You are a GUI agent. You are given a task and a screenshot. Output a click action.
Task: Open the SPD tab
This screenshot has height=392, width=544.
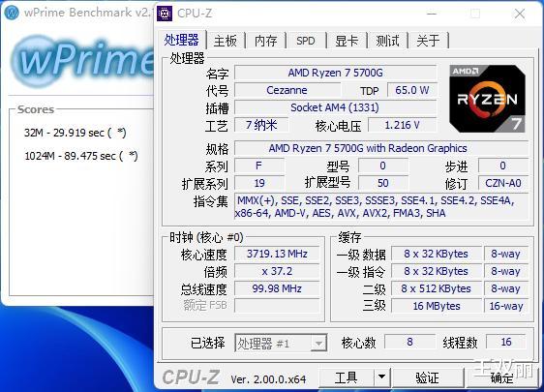pyautogui.click(x=306, y=41)
